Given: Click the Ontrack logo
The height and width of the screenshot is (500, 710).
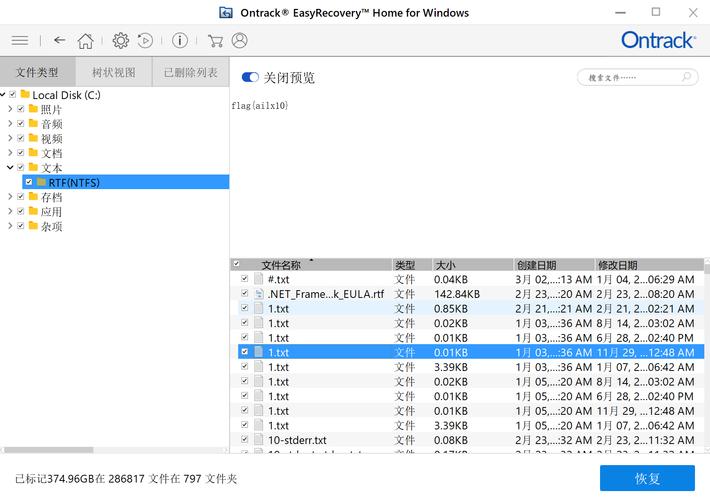Looking at the screenshot, I should click(658, 40).
